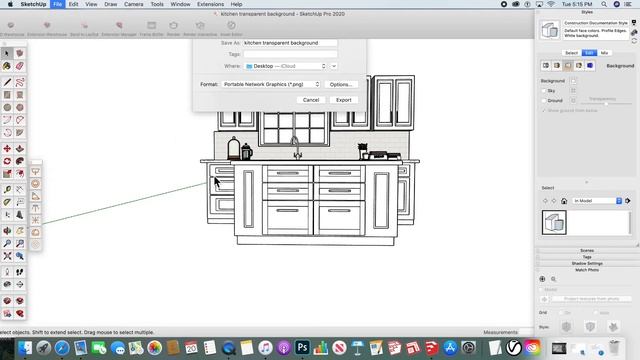The image size is (640, 360).
Task: Open the In Model styles dropdown
Action: [x=597, y=201]
